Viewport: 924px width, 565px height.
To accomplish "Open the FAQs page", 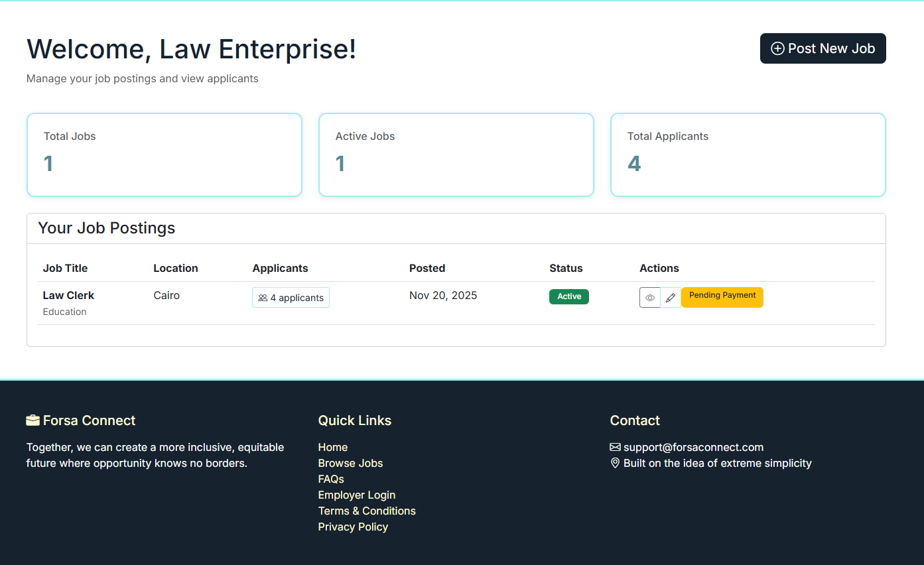I will tap(330, 479).
